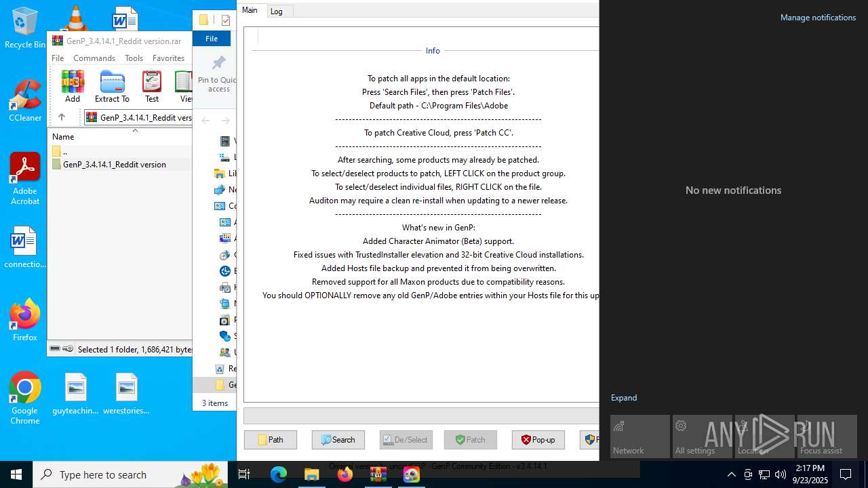868x488 pixels.
Task: Select the connectio... Word document on desktop
Action: [25, 247]
